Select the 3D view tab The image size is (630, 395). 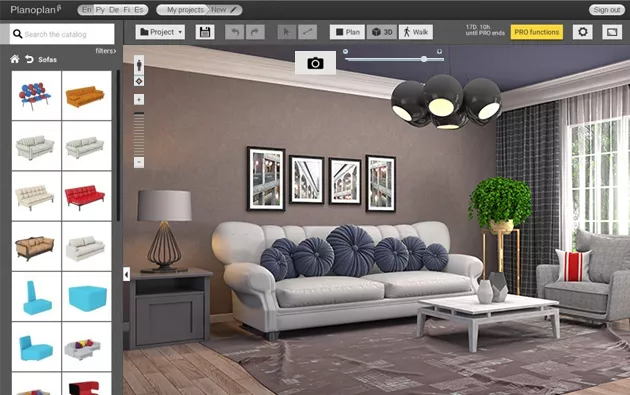pos(382,32)
